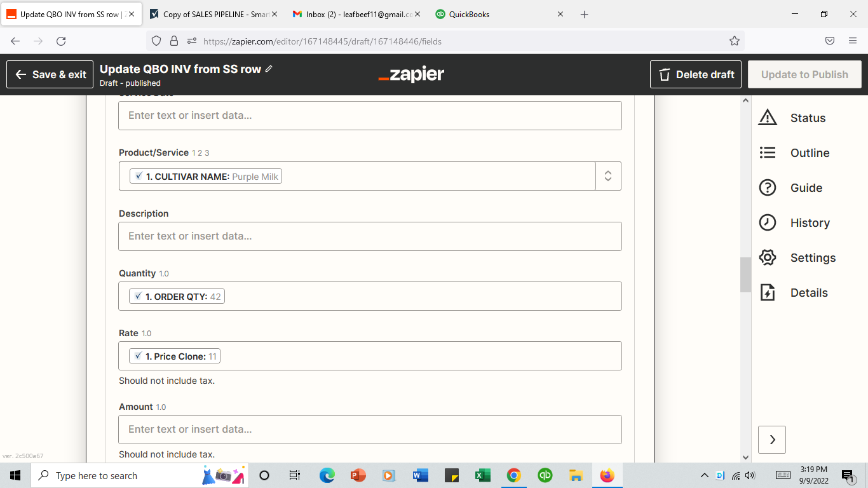Open PowerPoint from taskbar

(358, 475)
